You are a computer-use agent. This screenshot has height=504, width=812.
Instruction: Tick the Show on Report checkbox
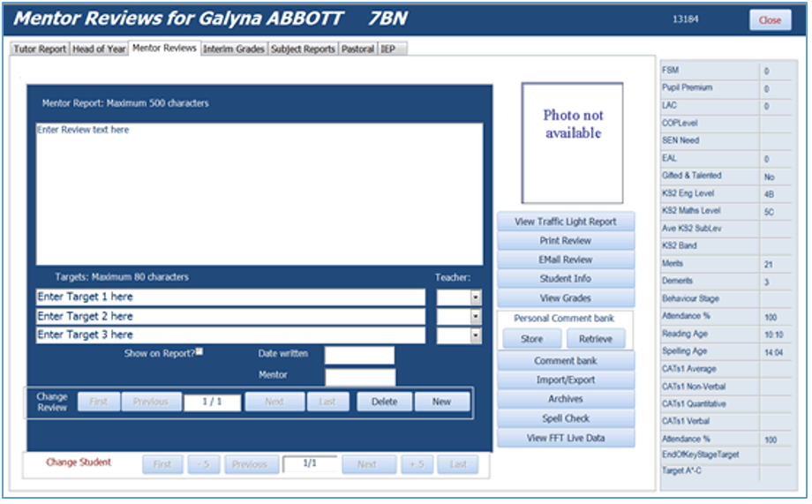[199, 351]
